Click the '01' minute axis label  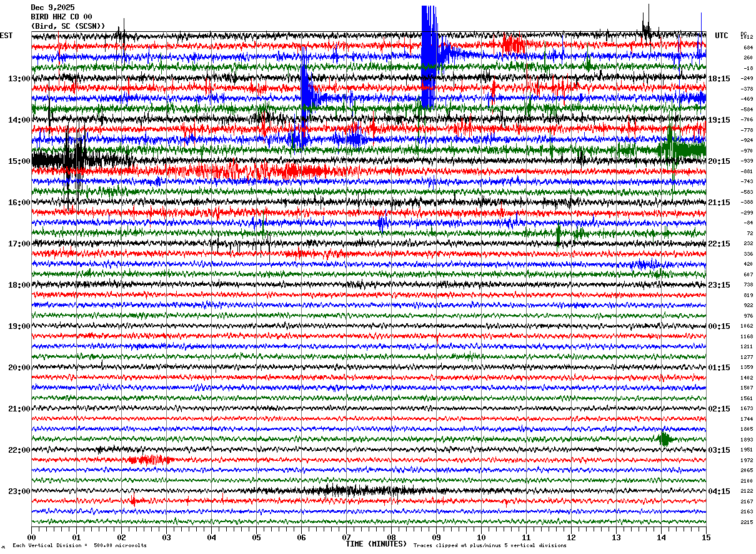(76, 537)
